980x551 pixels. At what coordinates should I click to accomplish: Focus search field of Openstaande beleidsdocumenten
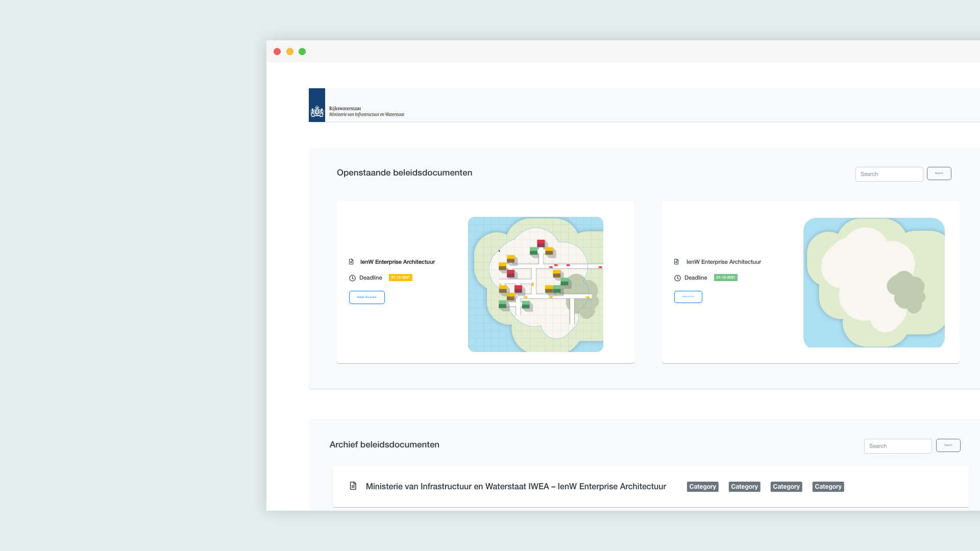pyautogui.click(x=889, y=174)
